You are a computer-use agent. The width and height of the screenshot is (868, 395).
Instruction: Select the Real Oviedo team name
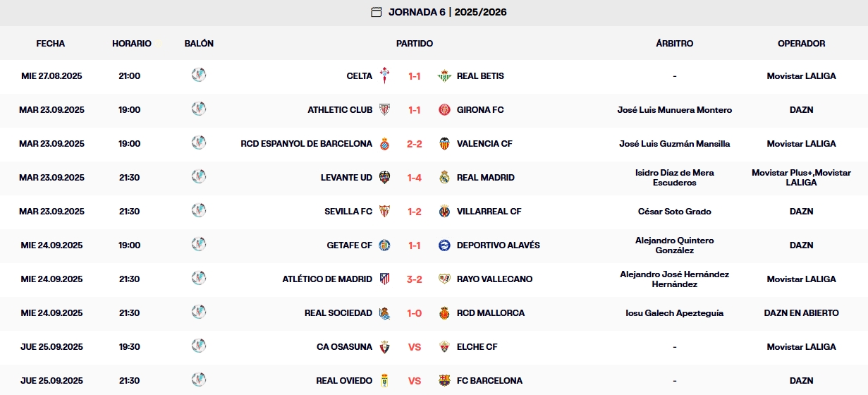(344, 381)
